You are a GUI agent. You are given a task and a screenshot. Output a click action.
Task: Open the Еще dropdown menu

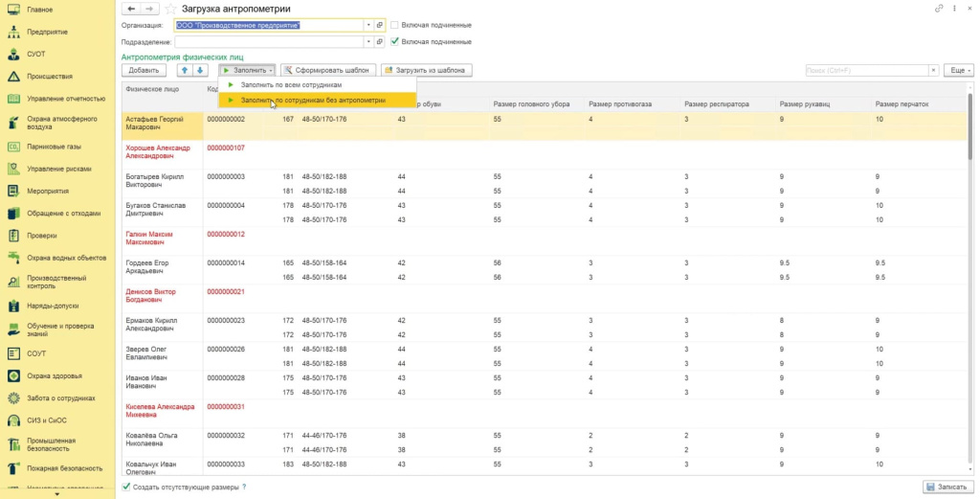[958, 70]
